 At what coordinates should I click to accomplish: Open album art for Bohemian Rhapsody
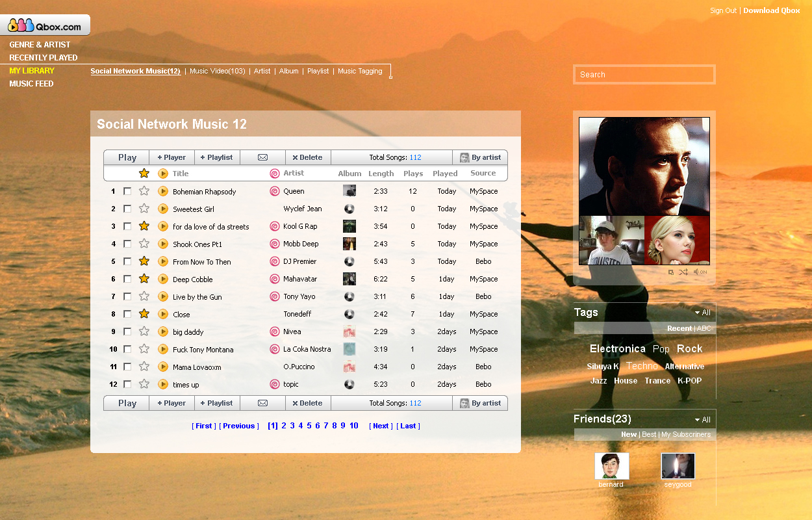click(x=349, y=191)
